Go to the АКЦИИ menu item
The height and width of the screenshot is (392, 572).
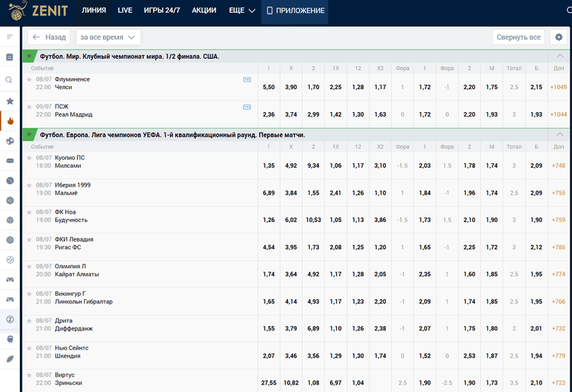(x=204, y=11)
